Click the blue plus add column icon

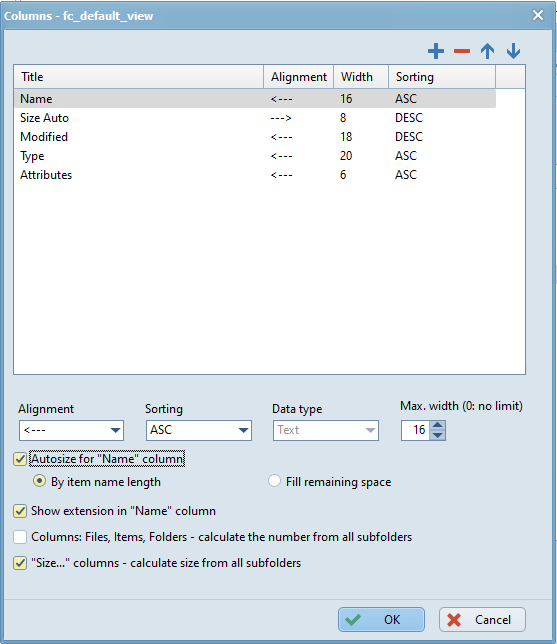tap(436, 51)
